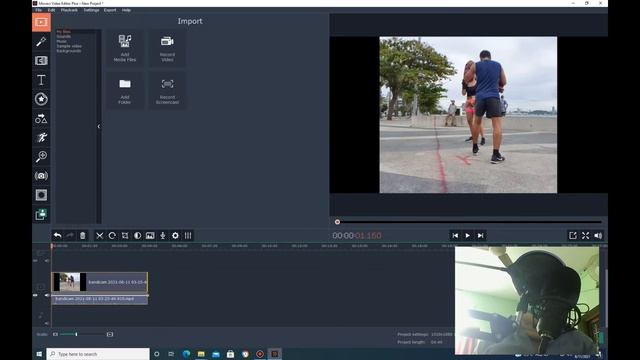
Task: Click the preview seek bar handle
Action: [337, 222]
